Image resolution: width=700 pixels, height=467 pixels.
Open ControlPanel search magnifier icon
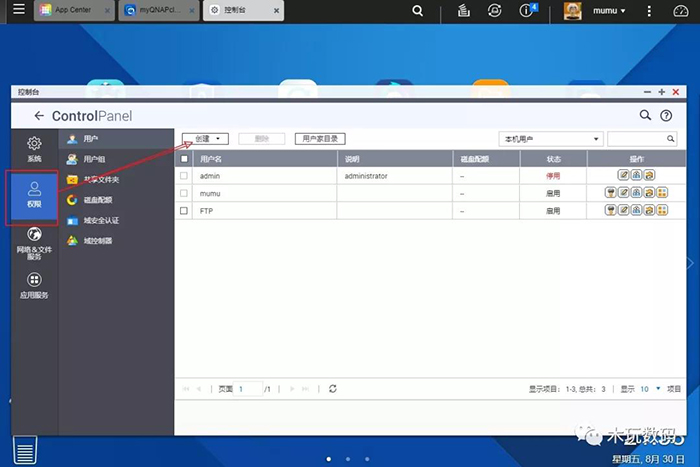point(645,115)
